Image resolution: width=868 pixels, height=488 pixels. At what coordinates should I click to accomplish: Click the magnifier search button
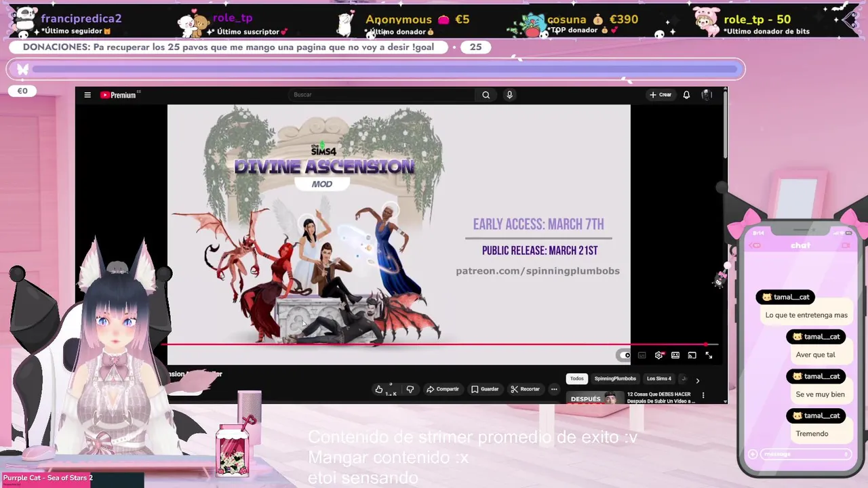click(486, 95)
